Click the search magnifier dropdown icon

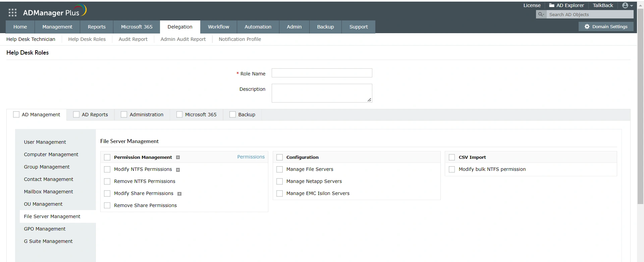(541, 14)
